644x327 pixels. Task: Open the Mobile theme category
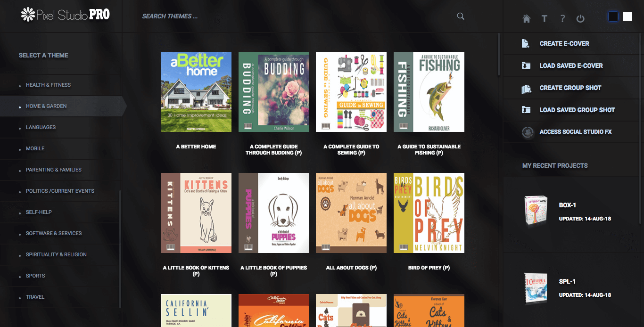coord(35,148)
